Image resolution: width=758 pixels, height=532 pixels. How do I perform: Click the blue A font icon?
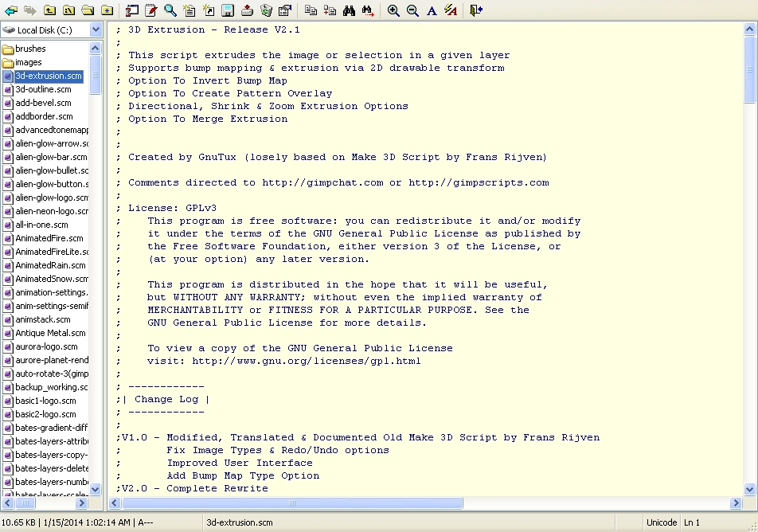point(432,10)
